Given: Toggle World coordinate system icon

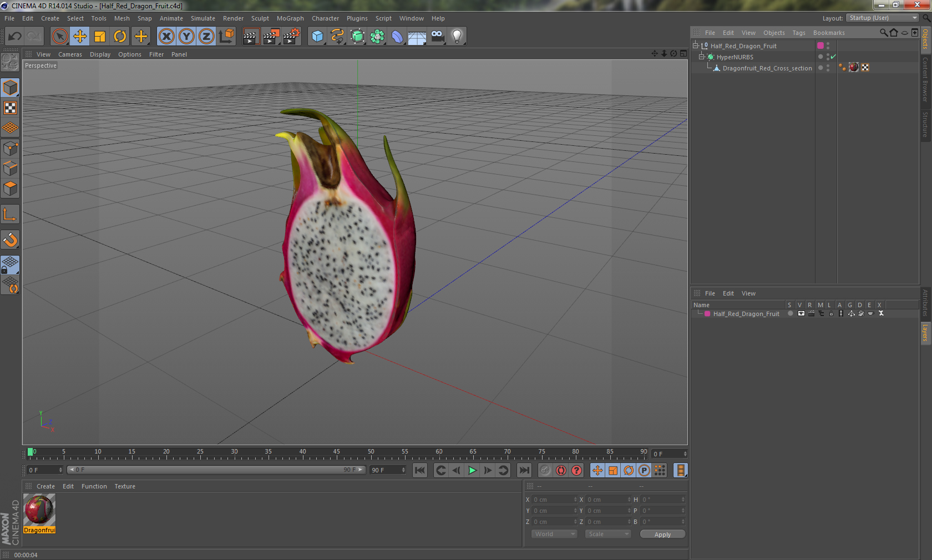Looking at the screenshot, I should tap(226, 37).
